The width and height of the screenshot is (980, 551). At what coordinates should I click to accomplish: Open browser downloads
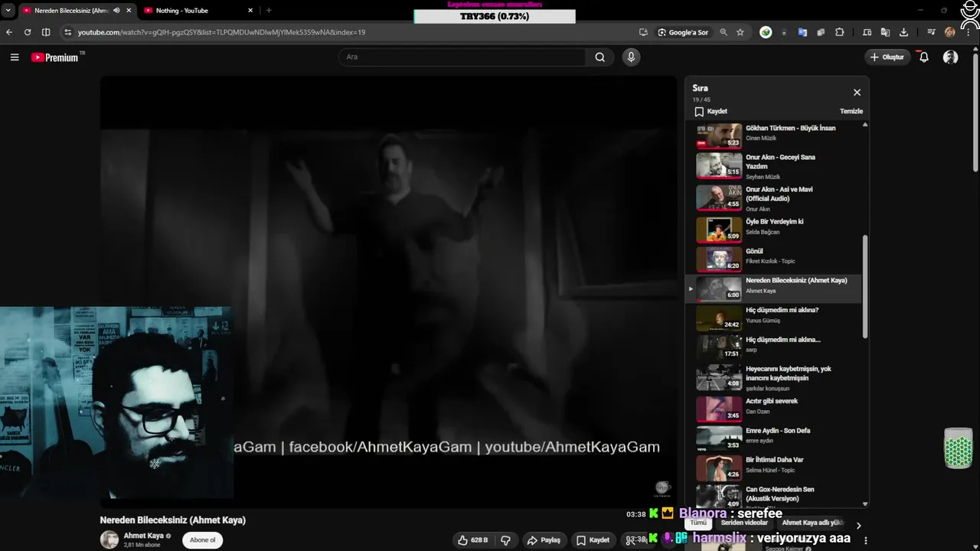coord(904,32)
